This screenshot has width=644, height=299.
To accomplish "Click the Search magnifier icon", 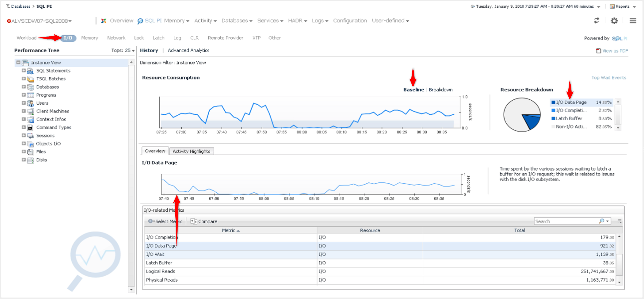I will click(602, 221).
